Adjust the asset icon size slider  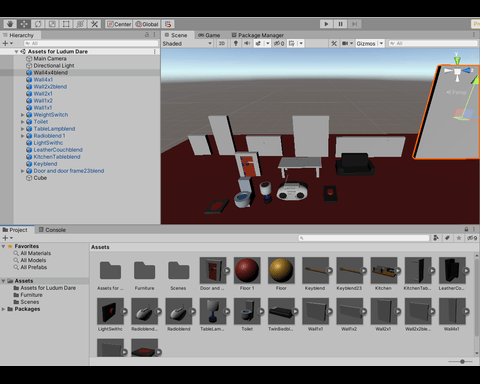[x=461, y=361]
